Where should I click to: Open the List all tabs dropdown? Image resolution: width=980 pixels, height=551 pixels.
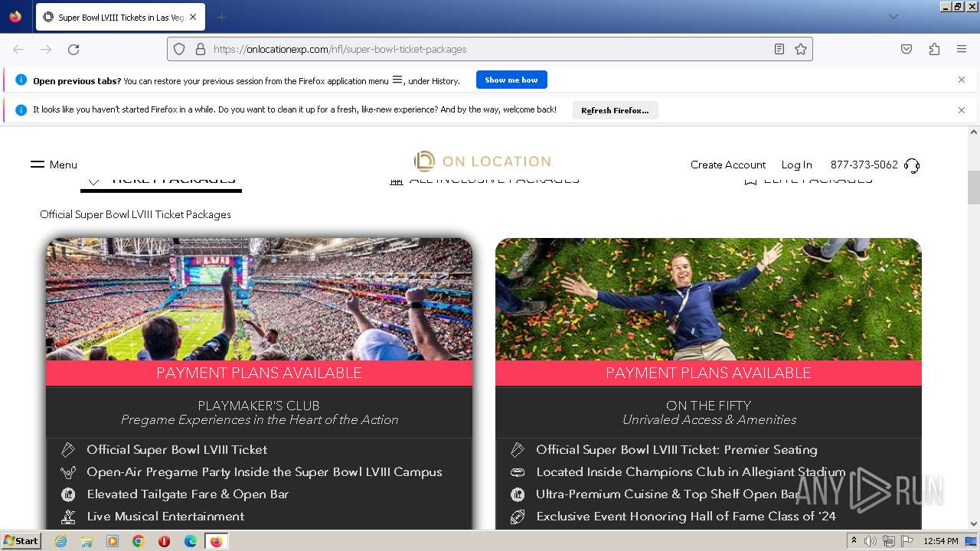click(893, 17)
